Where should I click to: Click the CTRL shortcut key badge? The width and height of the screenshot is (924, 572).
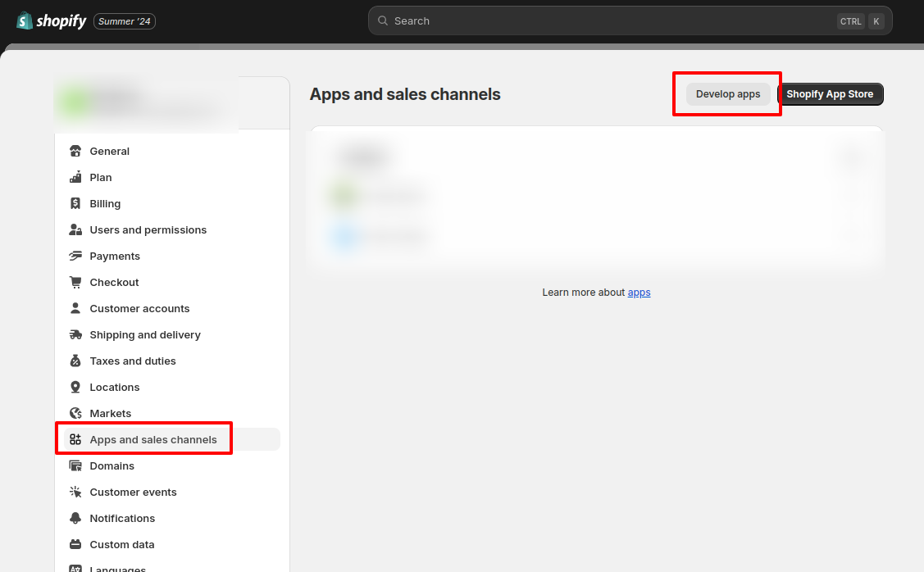pos(850,21)
